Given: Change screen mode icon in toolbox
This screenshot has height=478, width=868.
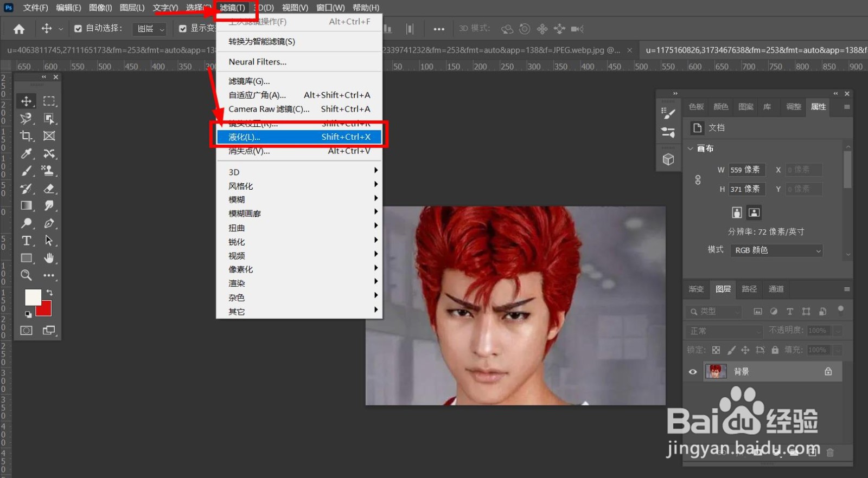Looking at the screenshot, I should [49, 330].
